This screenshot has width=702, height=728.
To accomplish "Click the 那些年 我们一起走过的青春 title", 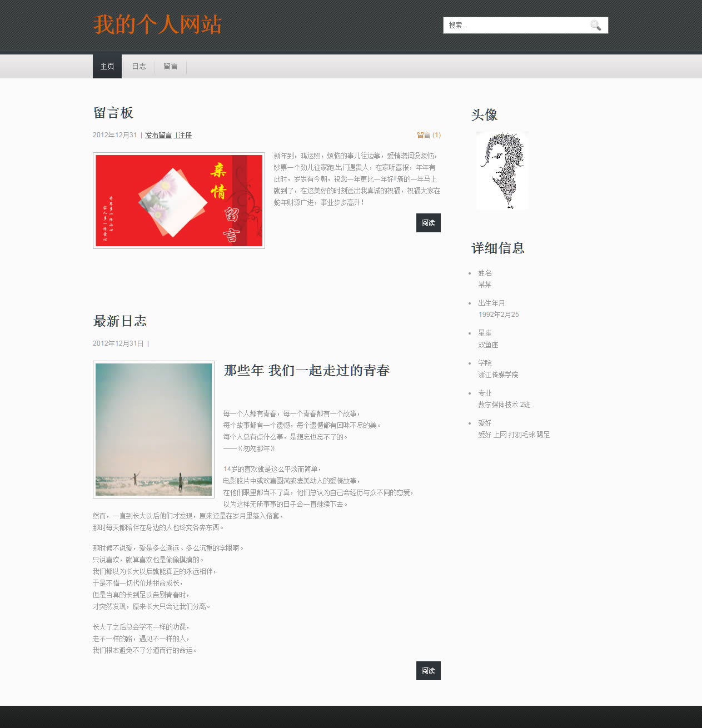I will click(x=307, y=371).
